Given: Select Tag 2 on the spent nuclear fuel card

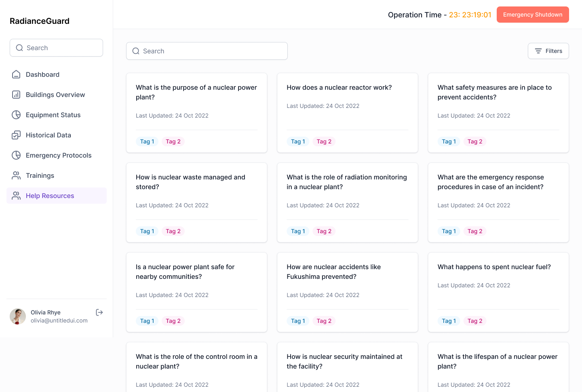Looking at the screenshot, I should click(x=475, y=321).
